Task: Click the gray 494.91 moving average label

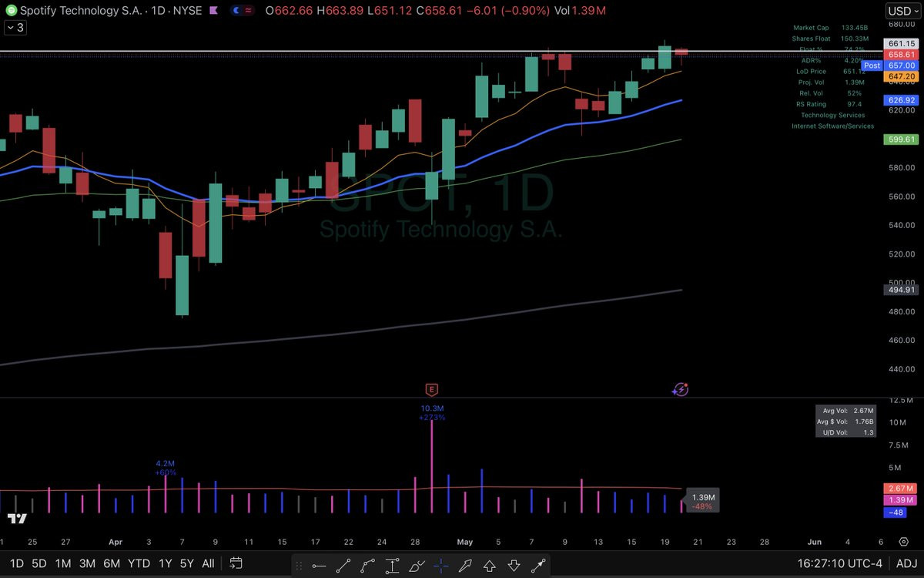Action: [x=901, y=290]
